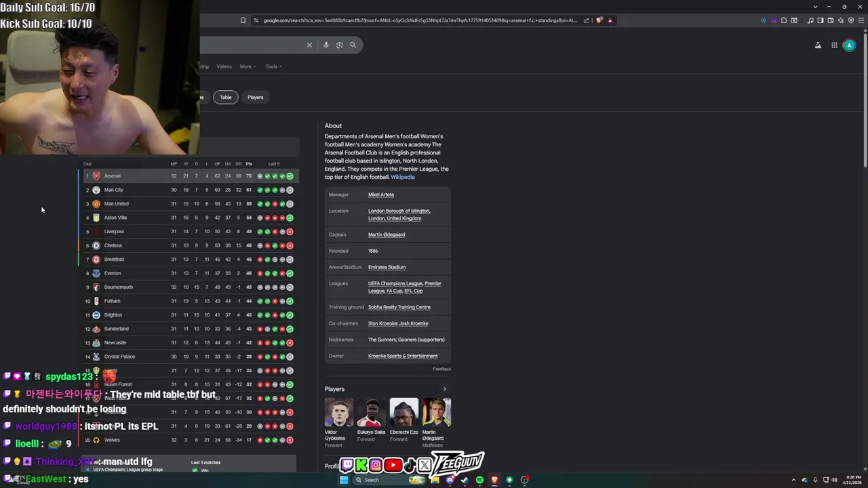Open the Google account avatar menu
The width and height of the screenshot is (868, 488).
click(x=849, y=45)
